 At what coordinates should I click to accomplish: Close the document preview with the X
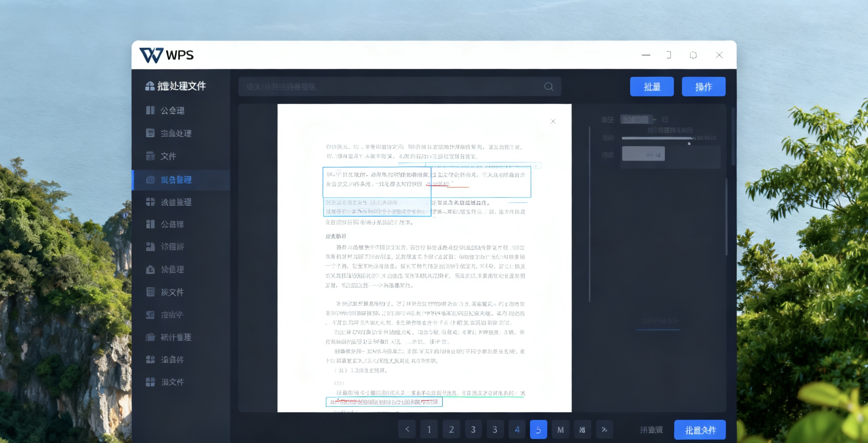pyautogui.click(x=553, y=121)
